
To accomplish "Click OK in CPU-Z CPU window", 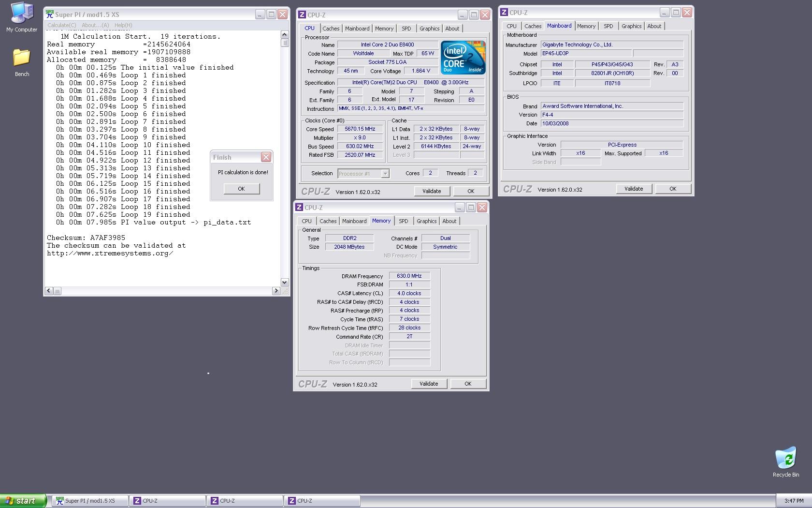I will pos(471,191).
